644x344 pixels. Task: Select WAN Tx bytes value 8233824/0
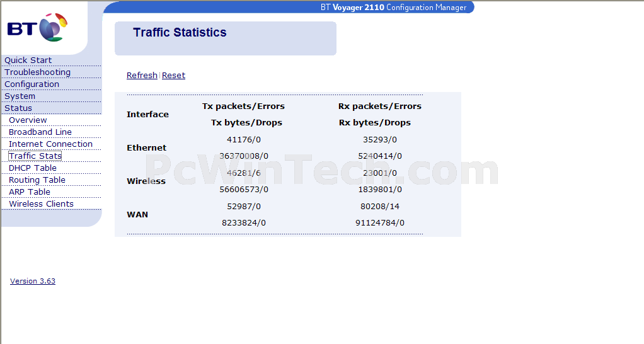tap(244, 223)
